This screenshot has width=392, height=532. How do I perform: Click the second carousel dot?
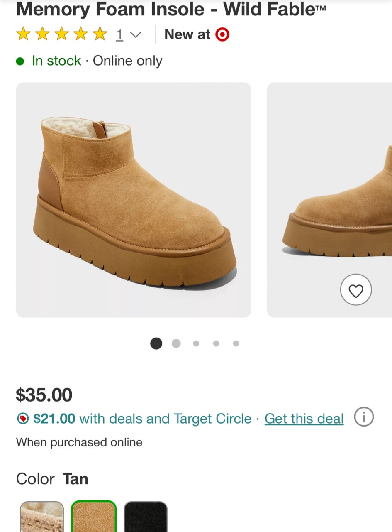pos(176,343)
